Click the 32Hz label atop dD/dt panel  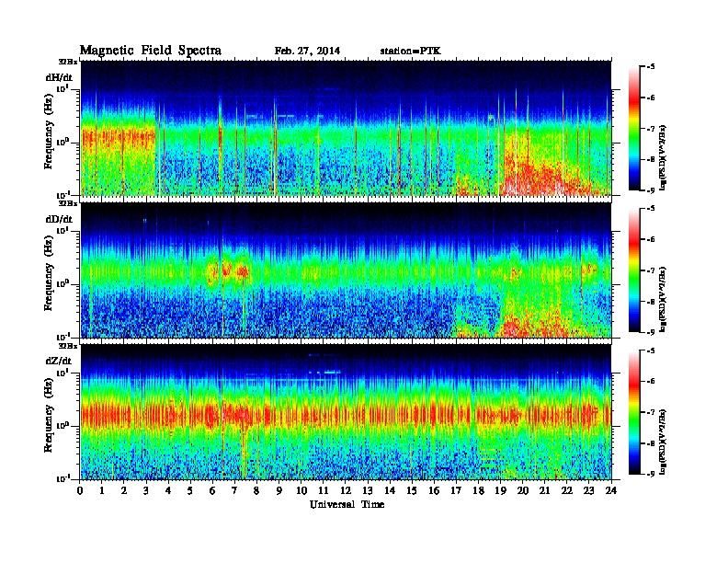[68, 203]
